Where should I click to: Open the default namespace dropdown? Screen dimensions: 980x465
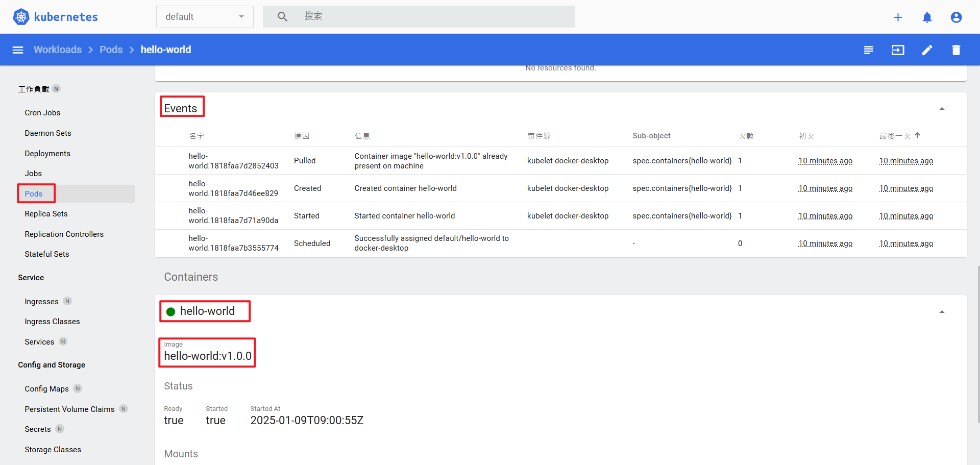204,16
